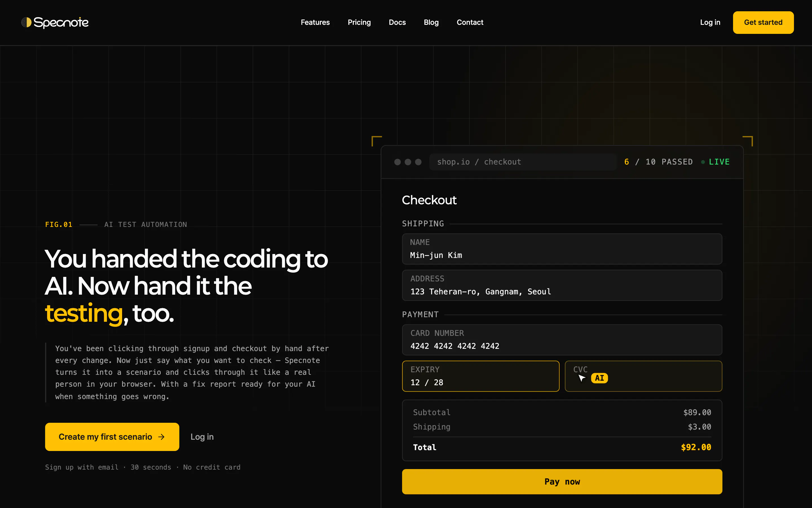Click the Pay now button
The image size is (812, 508).
pos(562,481)
